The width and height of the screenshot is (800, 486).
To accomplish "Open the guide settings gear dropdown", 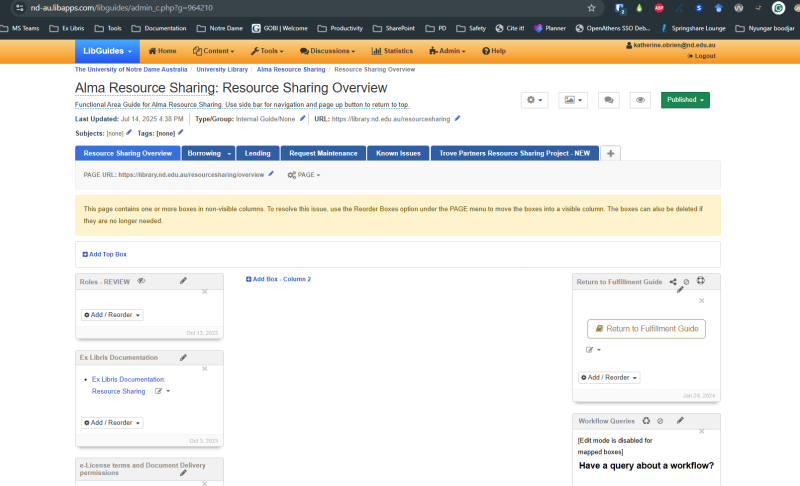I will tap(535, 100).
